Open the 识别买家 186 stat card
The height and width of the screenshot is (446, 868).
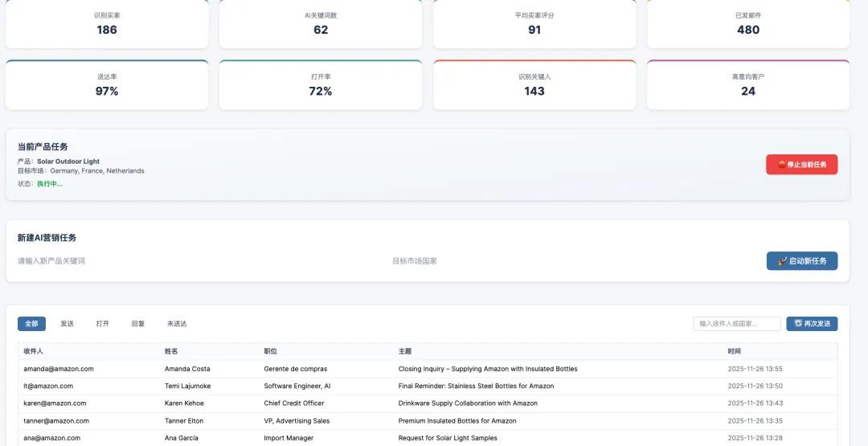coord(107,24)
